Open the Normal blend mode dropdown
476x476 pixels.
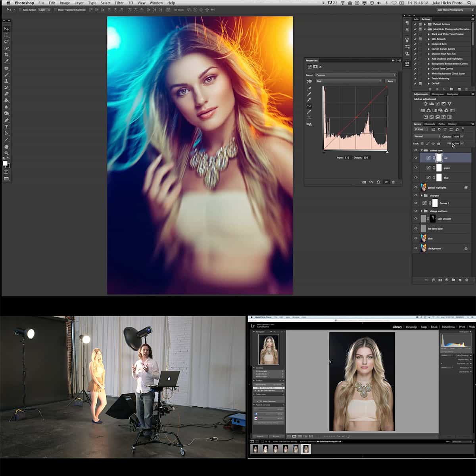[427, 136]
